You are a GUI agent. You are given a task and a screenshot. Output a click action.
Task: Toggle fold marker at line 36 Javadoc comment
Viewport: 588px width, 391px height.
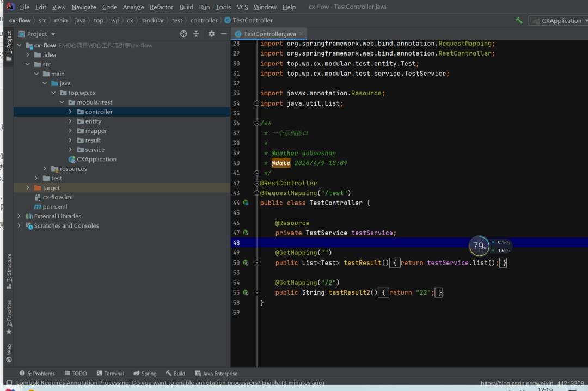[257, 124]
